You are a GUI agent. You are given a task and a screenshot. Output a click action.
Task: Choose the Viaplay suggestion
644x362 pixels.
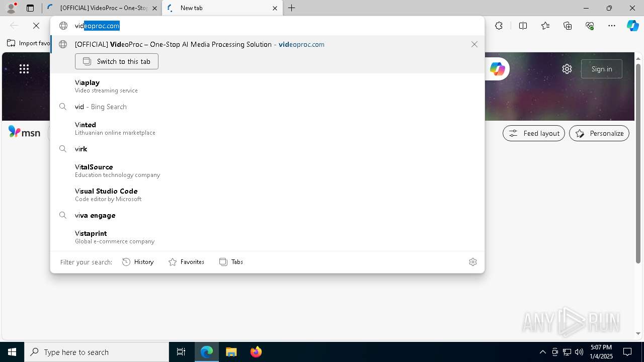267,86
